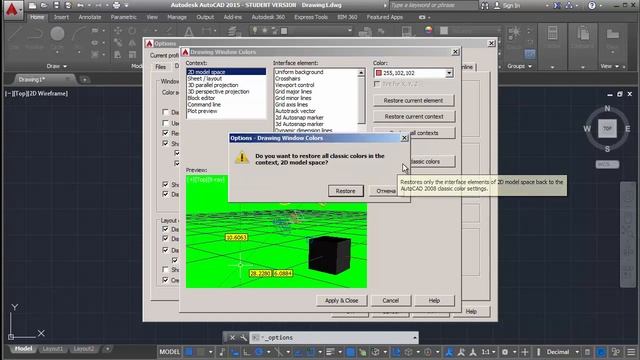Click the Plot printer icon in quick access toolbar
The image size is (640, 360).
click(117, 6)
